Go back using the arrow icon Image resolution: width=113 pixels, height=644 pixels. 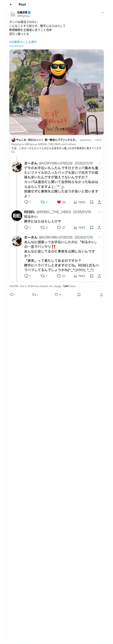(11, 5)
